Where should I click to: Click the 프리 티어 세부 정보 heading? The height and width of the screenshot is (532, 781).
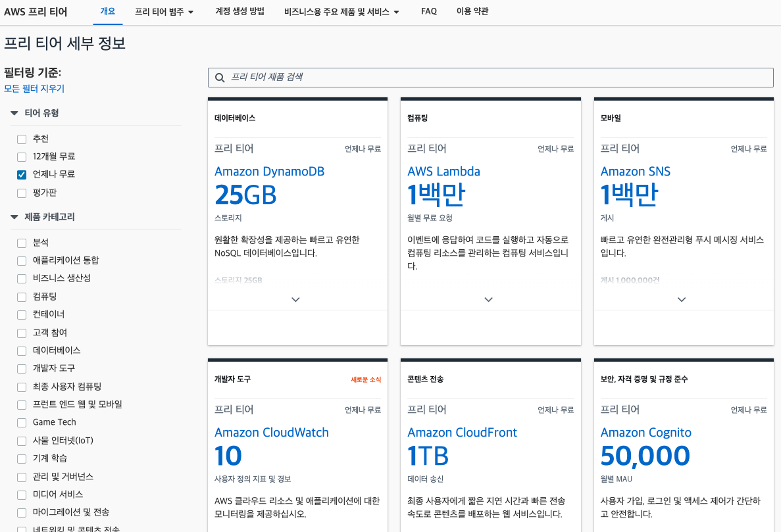(x=64, y=43)
